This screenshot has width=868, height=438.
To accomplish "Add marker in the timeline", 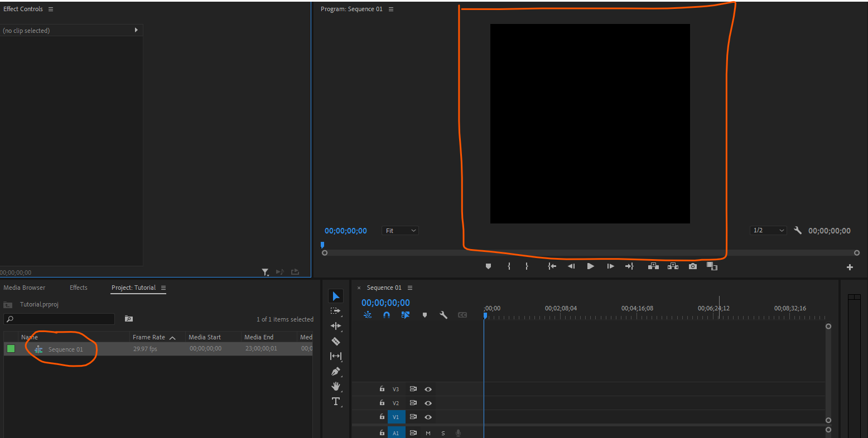I will 425,315.
